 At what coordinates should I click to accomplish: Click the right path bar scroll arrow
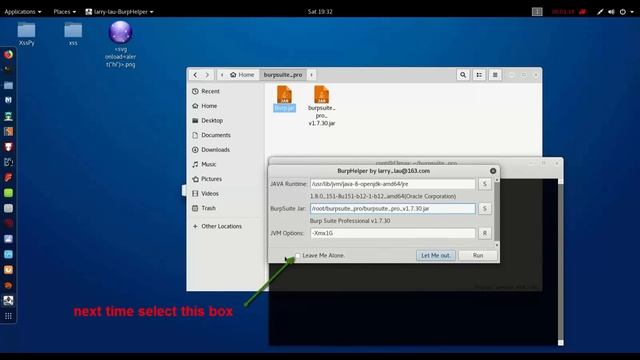[311, 75]
